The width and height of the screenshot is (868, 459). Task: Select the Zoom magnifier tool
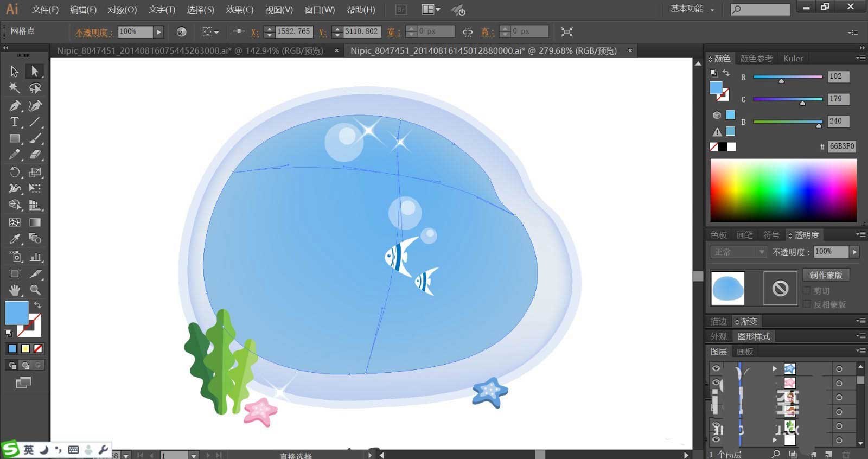pos(35,290)
